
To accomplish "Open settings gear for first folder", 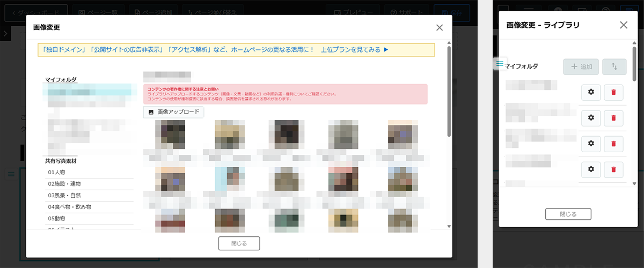I will point(591,92).
